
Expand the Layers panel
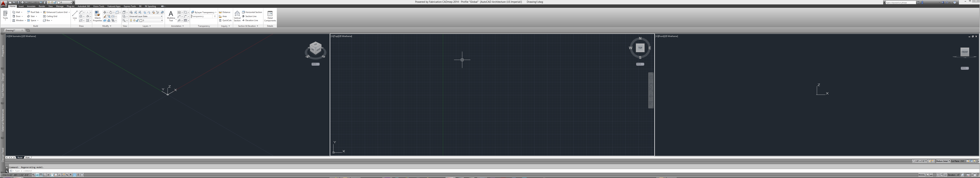(146, 26)
